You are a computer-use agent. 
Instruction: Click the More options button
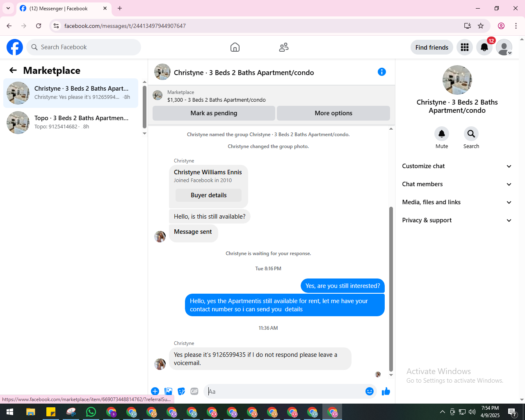click(333, 113)
